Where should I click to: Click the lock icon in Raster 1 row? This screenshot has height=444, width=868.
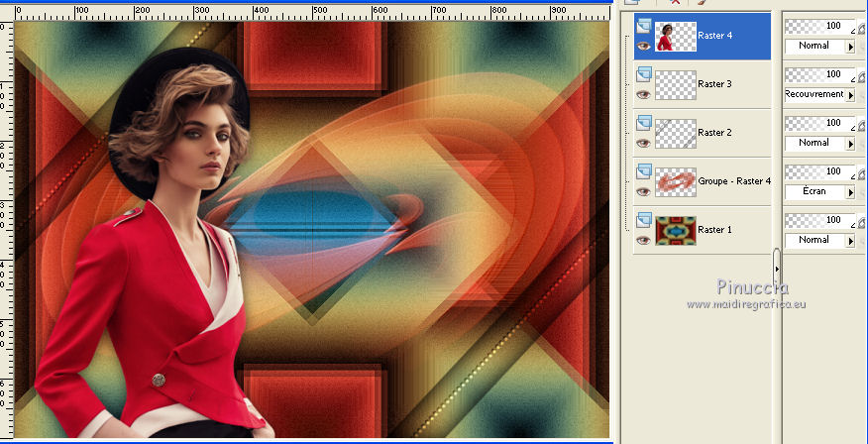[861, 223]
